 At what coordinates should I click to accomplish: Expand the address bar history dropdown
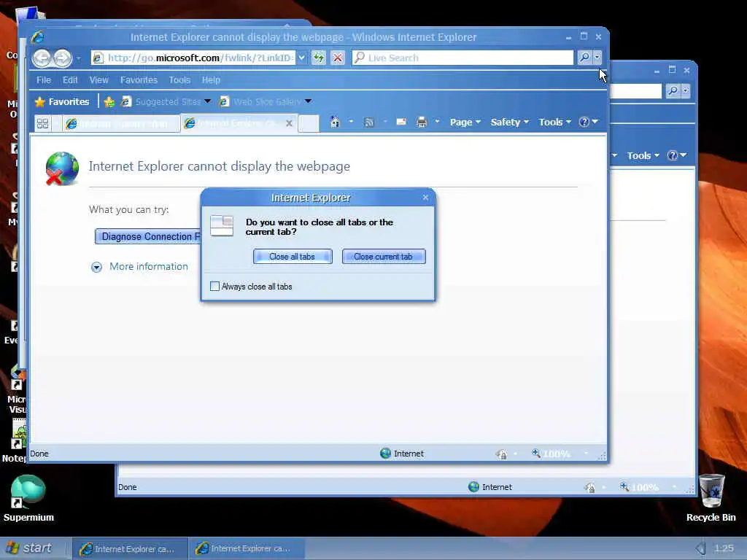point(301,58)
